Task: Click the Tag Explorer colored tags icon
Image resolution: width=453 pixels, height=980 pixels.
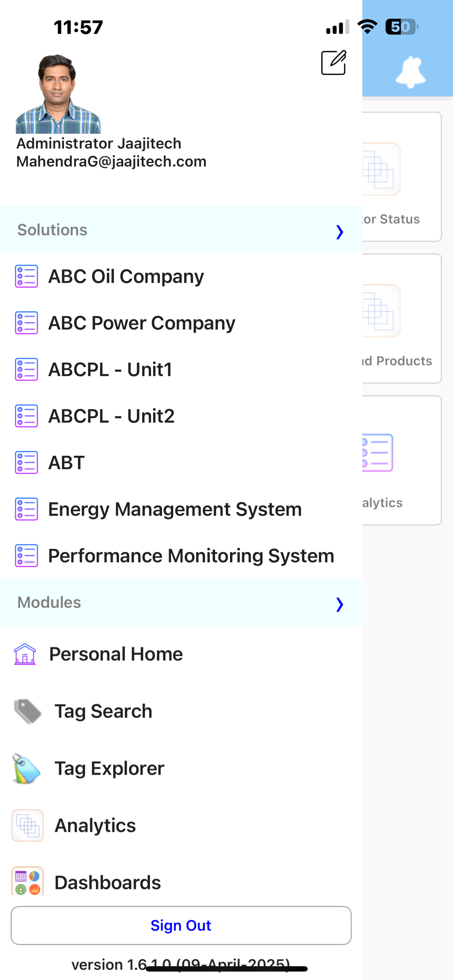Action: click(26, 768)
